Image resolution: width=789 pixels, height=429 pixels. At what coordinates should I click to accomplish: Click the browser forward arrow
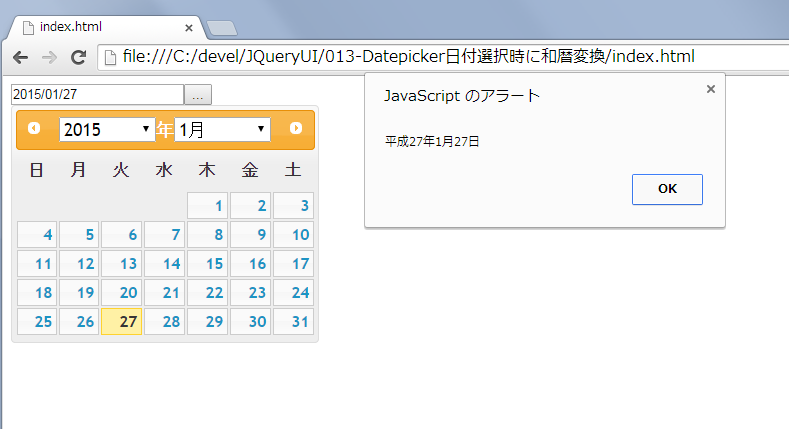(x=49, y=57)
